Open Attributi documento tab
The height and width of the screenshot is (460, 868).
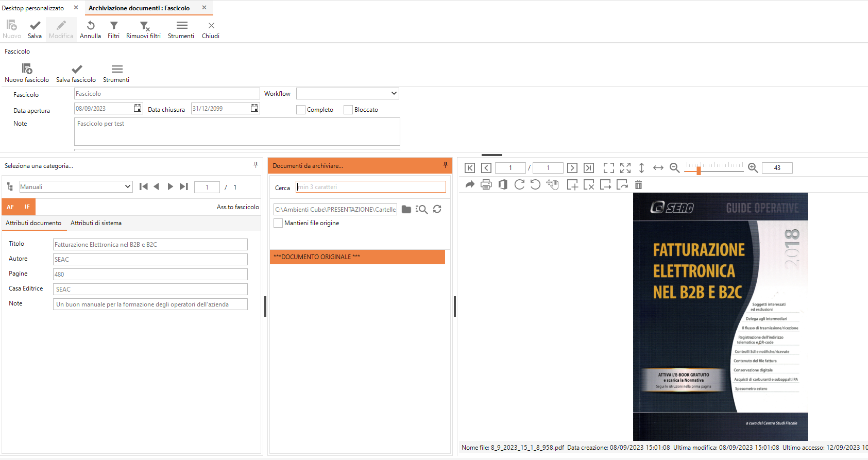pyautogui.click(x=33, y=223)
